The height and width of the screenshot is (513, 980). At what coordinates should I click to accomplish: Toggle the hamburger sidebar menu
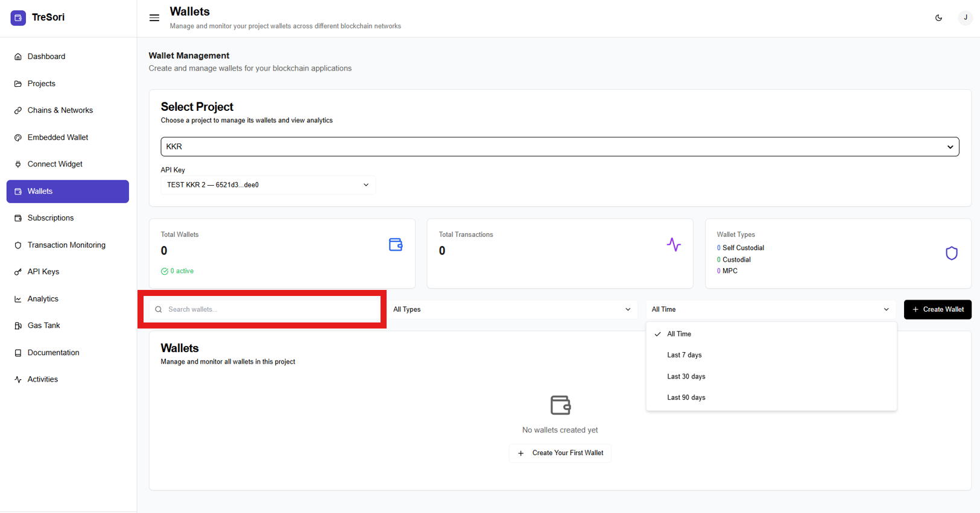click(154, 18)
